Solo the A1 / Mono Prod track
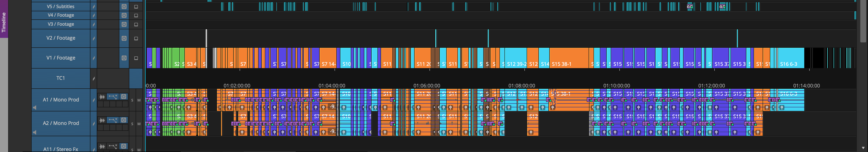Viewport: 868px width, 152px height. 132,100
